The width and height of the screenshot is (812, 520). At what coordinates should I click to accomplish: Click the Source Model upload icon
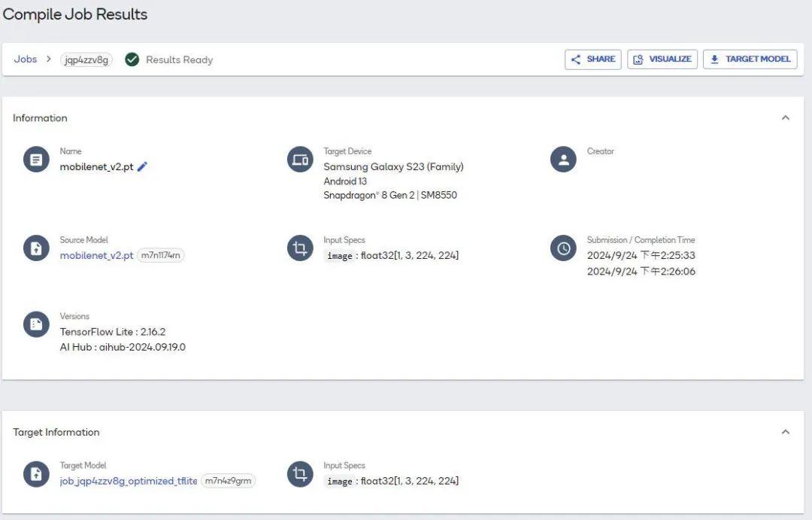click(36, 248)
